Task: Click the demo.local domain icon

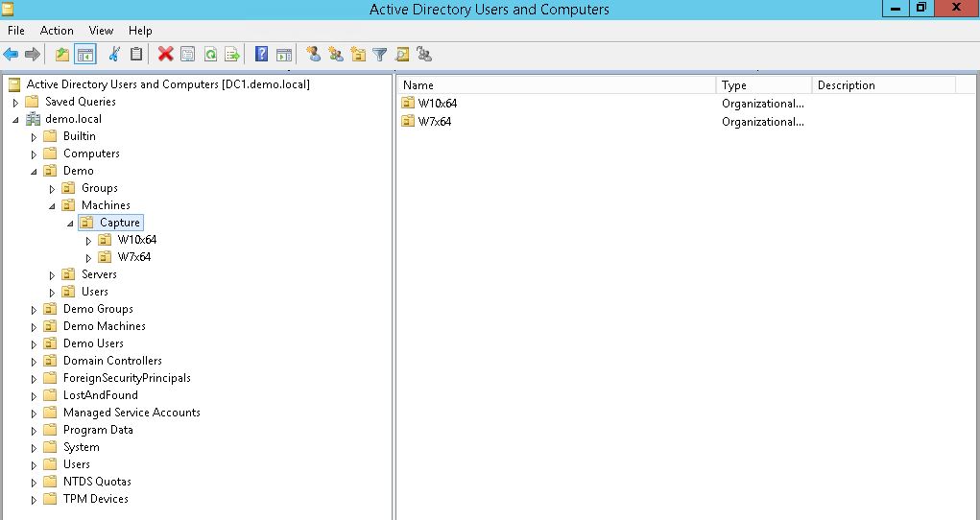Action: click(x=34, y=119)
